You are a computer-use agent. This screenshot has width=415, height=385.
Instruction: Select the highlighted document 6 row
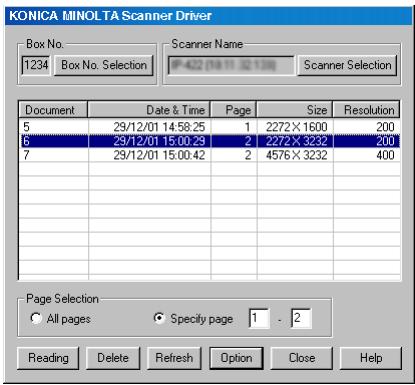point(210,141)
